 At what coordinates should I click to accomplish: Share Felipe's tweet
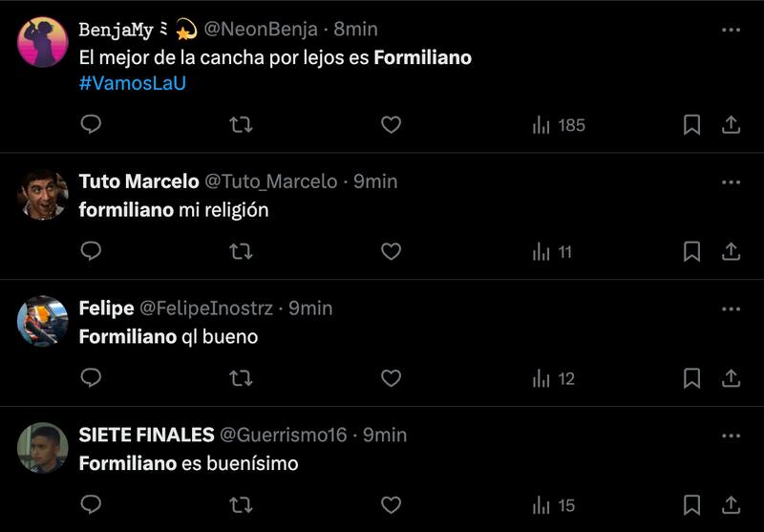(x=731, y=378)
